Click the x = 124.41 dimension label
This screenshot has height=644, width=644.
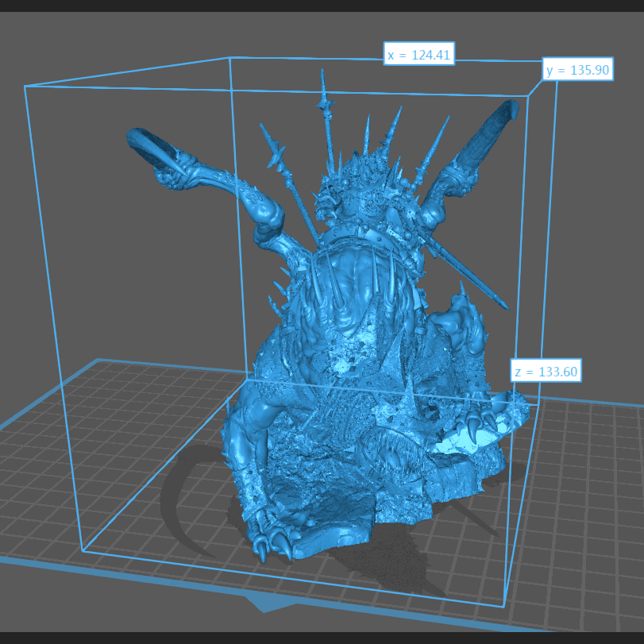(418, 55)
